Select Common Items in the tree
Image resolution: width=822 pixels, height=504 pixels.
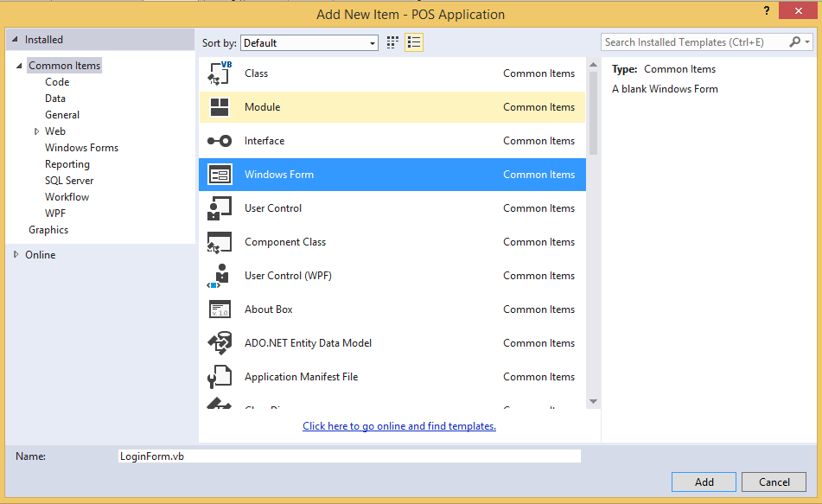click(65, 66)
